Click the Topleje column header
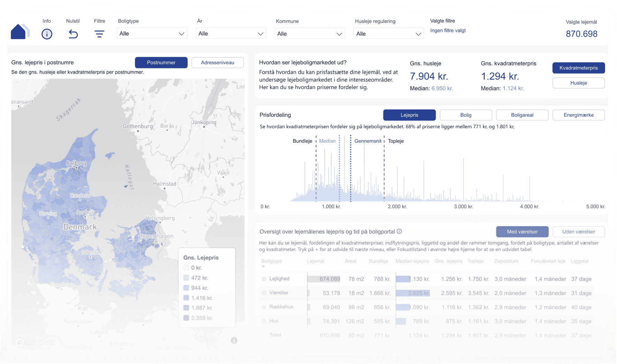 475,261
